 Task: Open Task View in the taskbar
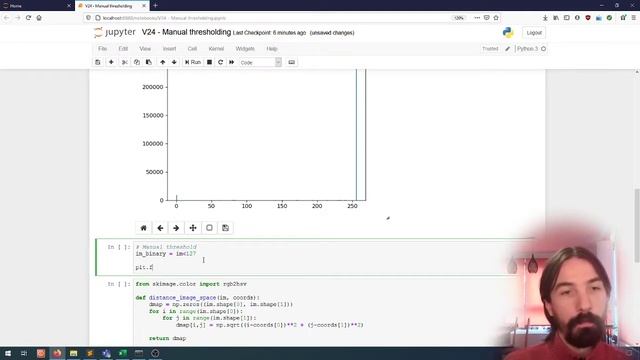(x=24, y=353)
